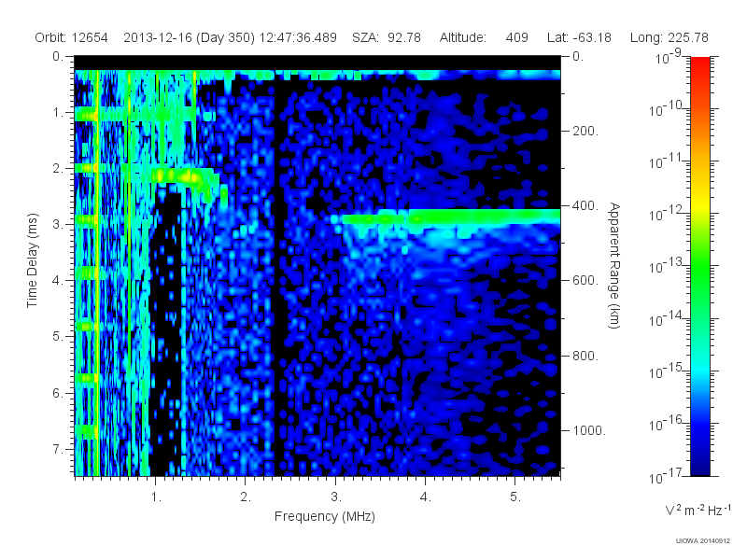The height and width of the screenshot is (560, 747).
Task: Click the '6.' time delay tick label
Action: click(58, 393)
